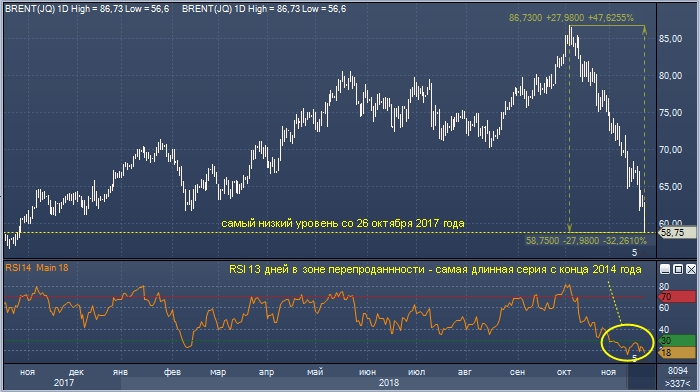The image size is (700, 392).
Task: Click the 2017 year label on time axis
Action: [64, 383]
